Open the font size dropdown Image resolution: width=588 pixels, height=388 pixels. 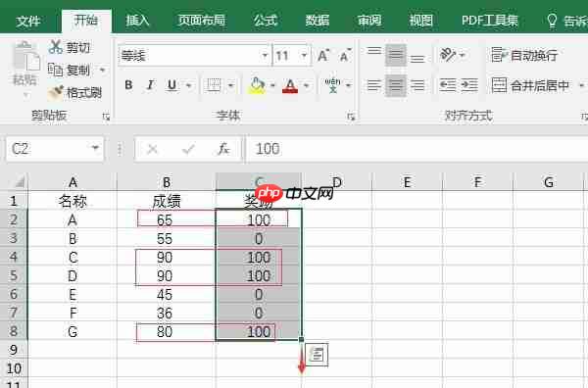point(304,56)
